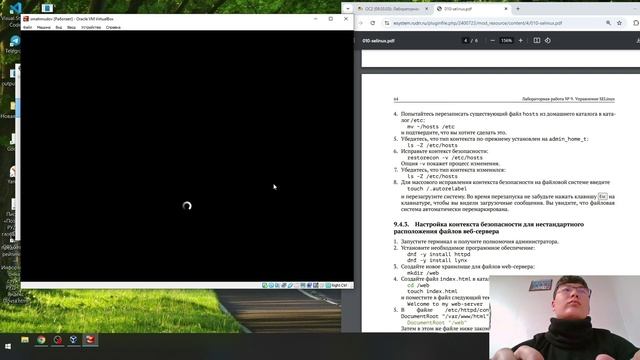Open Chrome's tab search dropdown arrow
This screenshot has width=640, height=360.
[x=348, y=9]
